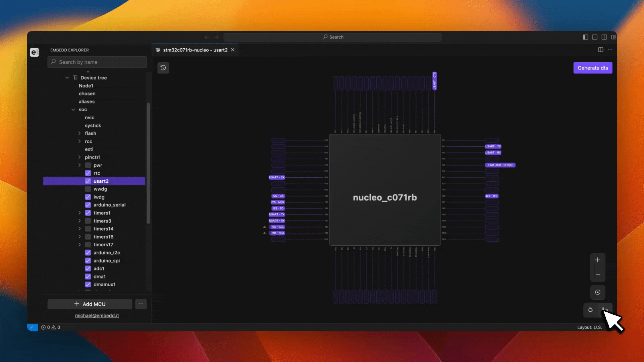The width and height of the screenshot is (644, 362).
Task: Expand the pinctrl node
Action: 79,157
